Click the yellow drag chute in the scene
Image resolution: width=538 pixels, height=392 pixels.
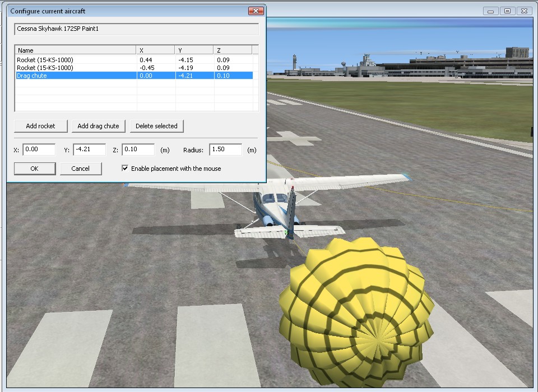point(357,312)
